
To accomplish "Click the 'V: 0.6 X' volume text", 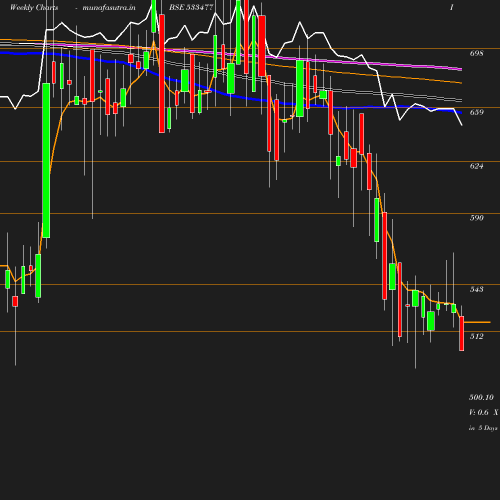I will pyautogui.click(x=484, y=412).
